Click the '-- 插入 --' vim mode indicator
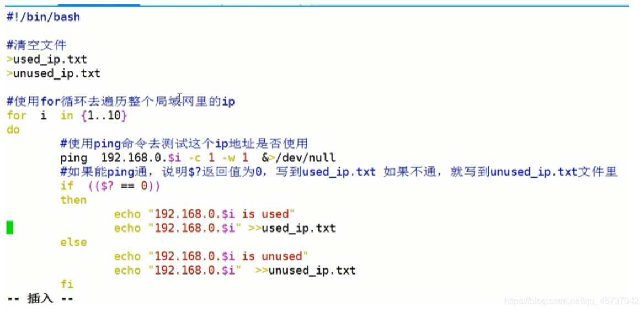This screenshot has width=644, height=311. pyautogui.click(x=40, y=298)
